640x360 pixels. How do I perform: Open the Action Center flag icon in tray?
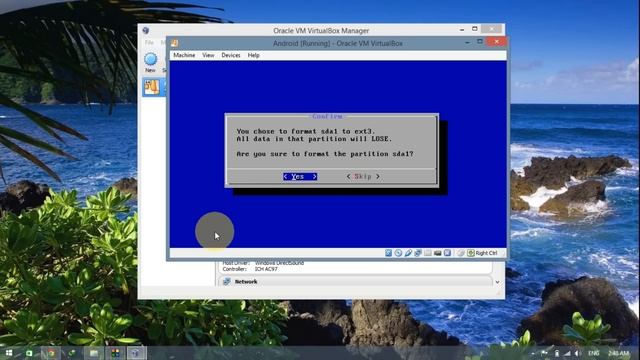tap(544, 353)
